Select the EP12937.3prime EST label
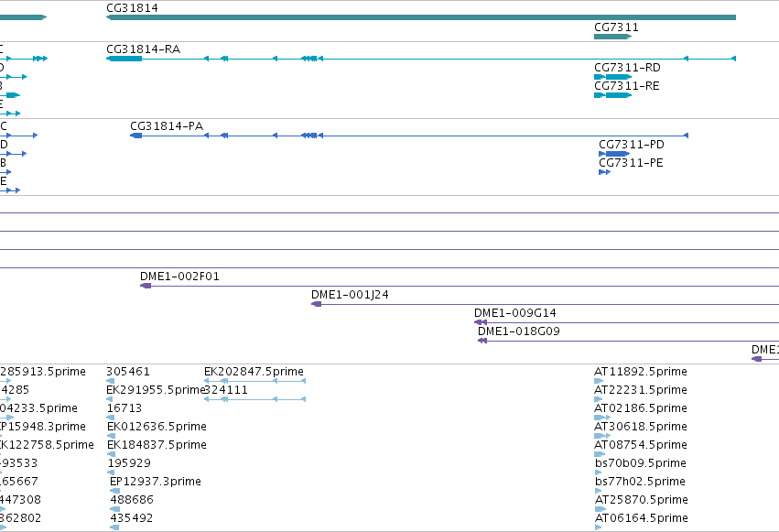 (156, 482)
